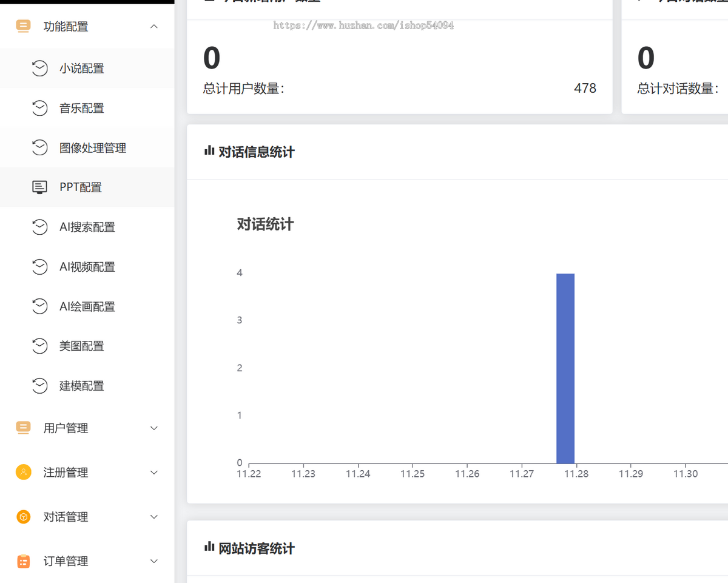728x583 pixels.
Task: Click the 11.29 axis date label
Action: pos(631,474)
